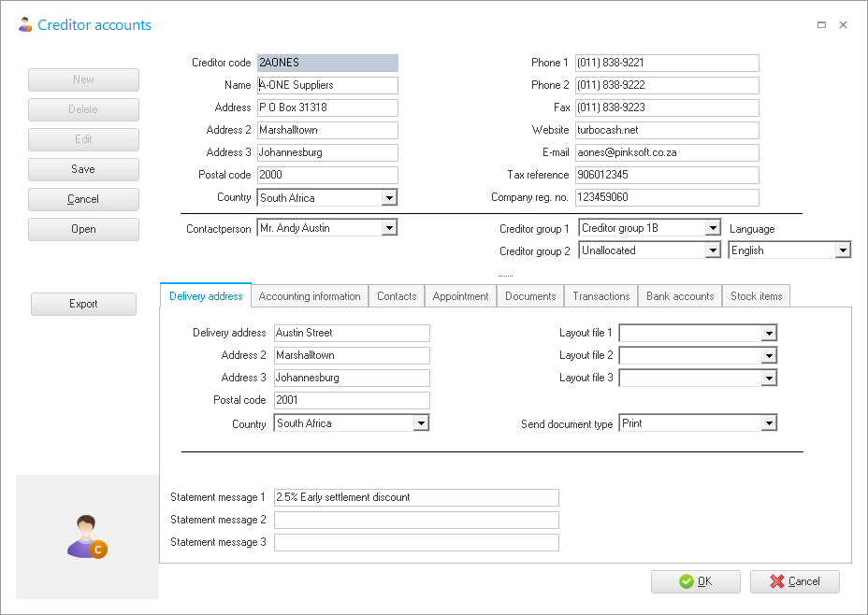The width and height of the screenshot is (868, 615).
Task: Select the Stock items tab
Action: [756, 296]
